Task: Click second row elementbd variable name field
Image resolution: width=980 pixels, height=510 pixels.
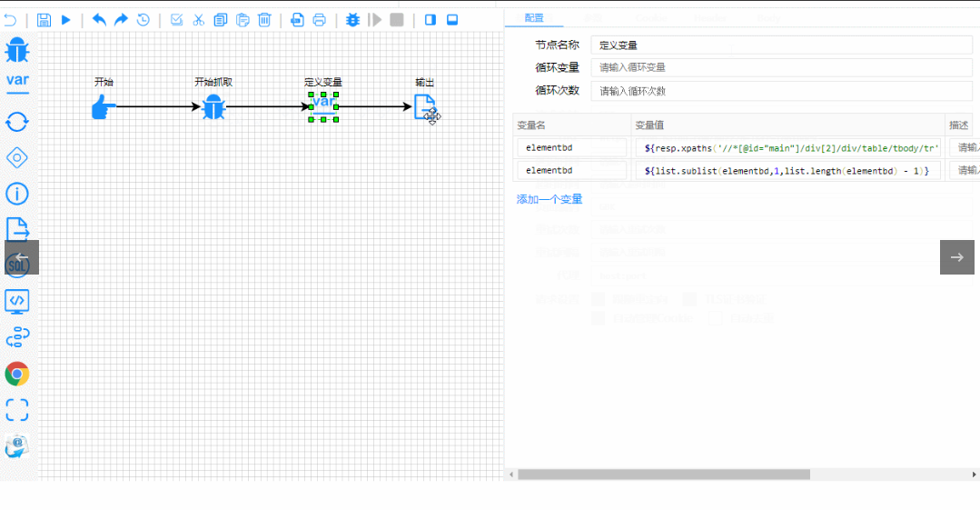Action: (572, 170)
